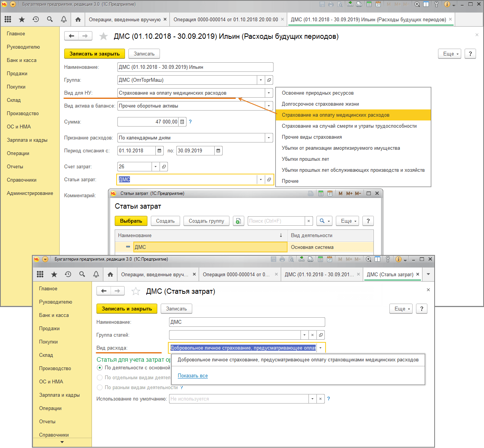Open Счет затрат 26 via open icon
Screen dimensions: 484x448
[x=164, y=167]
